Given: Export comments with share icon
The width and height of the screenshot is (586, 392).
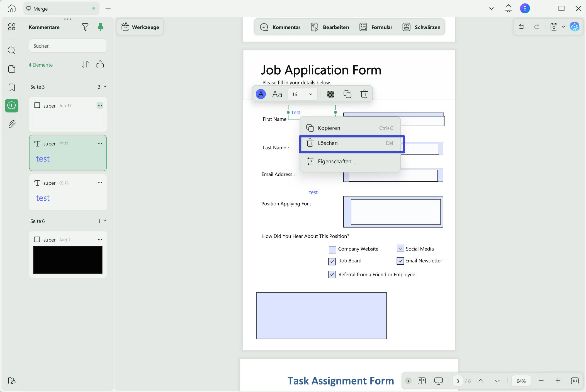Looking at the screenshot, I should click(x=100, y=64).
